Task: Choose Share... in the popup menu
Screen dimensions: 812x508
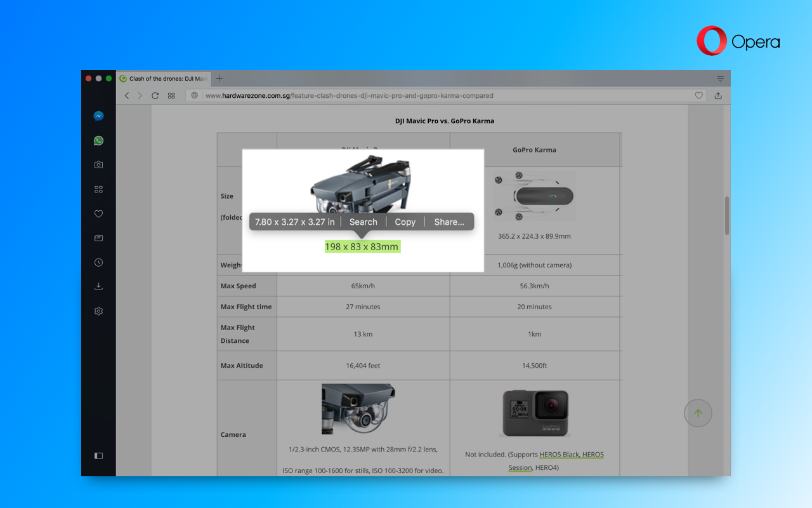Action: click(x=449, y=222)
